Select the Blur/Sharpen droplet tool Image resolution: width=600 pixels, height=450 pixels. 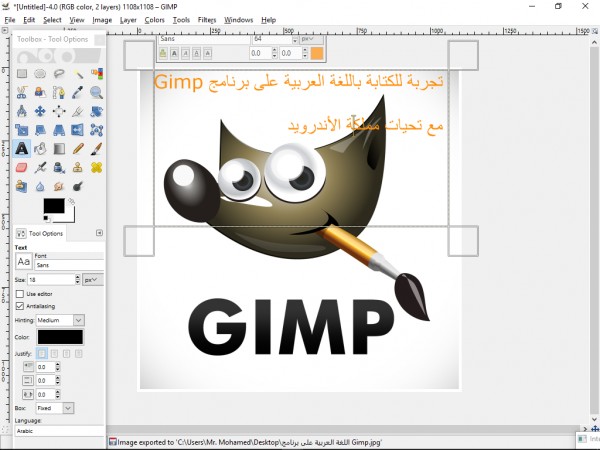(40, 186)
